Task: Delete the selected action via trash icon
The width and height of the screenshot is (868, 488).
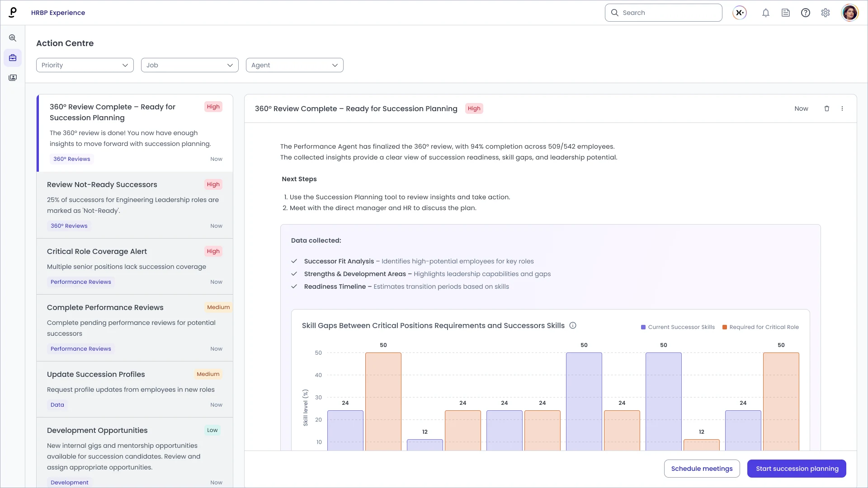Action: (827, 108)
